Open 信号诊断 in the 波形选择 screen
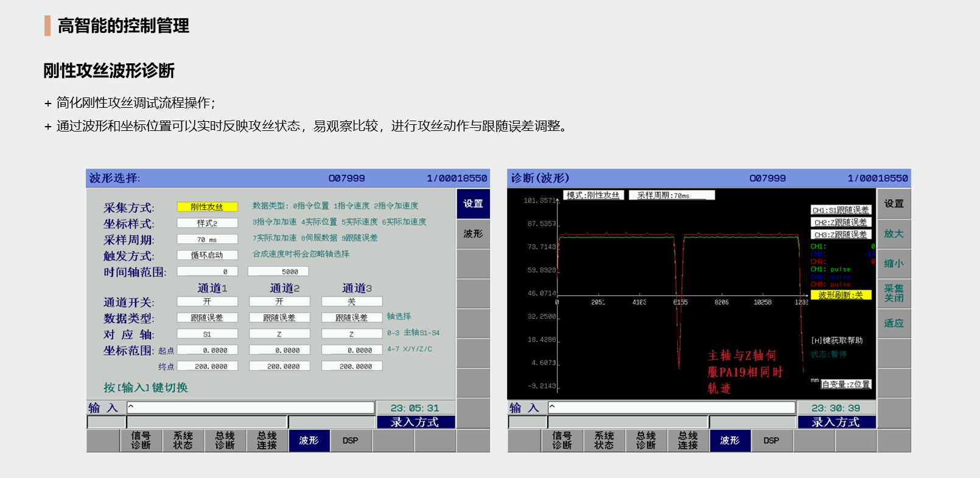This screenshot has height=478, width=980. (141, 440)
